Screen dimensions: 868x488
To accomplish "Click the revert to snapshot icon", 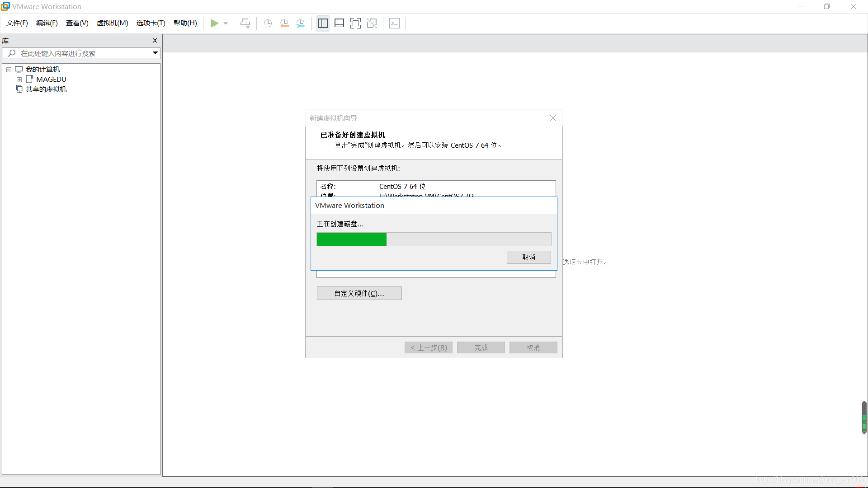I will pyautogui.click(x=284, y=23).
